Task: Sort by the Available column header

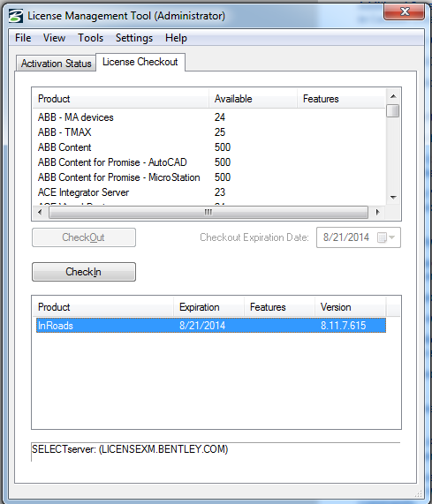Action: click(x=253, y=99)
